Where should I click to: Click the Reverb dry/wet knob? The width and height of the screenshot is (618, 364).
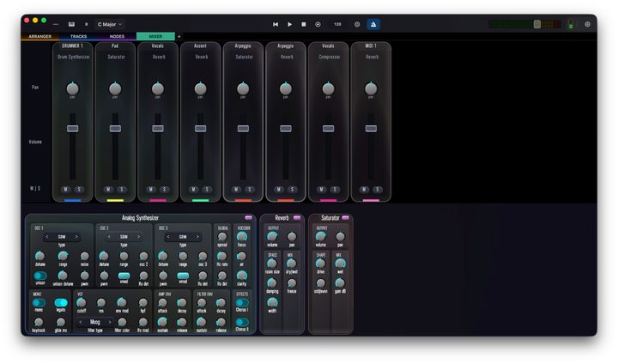(291, 264)
